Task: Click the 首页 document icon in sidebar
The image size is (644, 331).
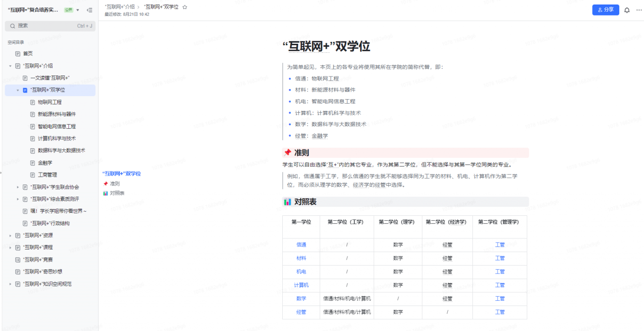Action: [18, 53]
